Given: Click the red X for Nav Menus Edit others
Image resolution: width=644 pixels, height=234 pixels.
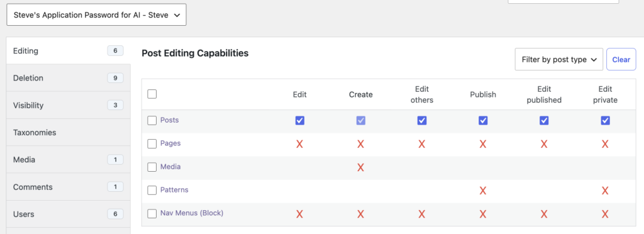Looking at the screenshot, I should coord(422,214).
